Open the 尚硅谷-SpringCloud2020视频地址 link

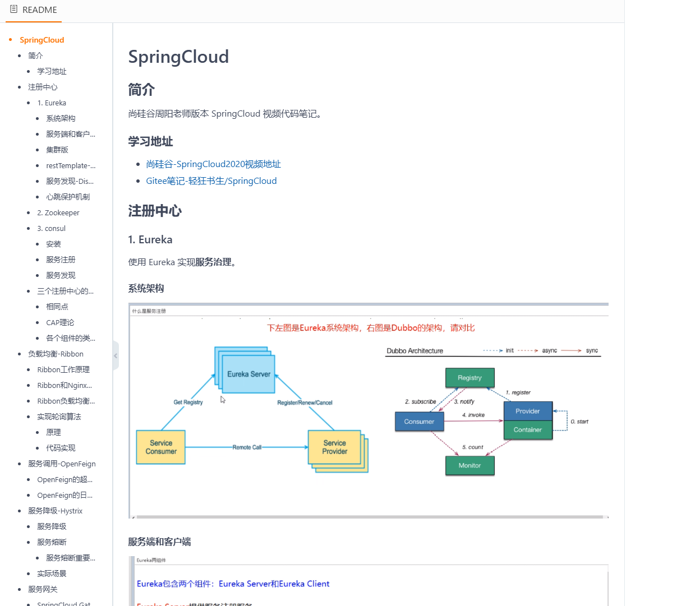[x=213, y=164]
